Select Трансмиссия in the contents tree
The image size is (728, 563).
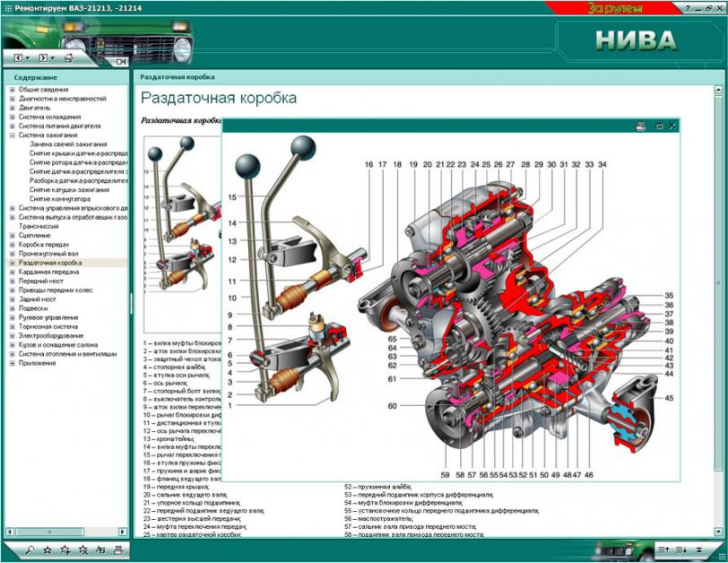coord(39,227)
